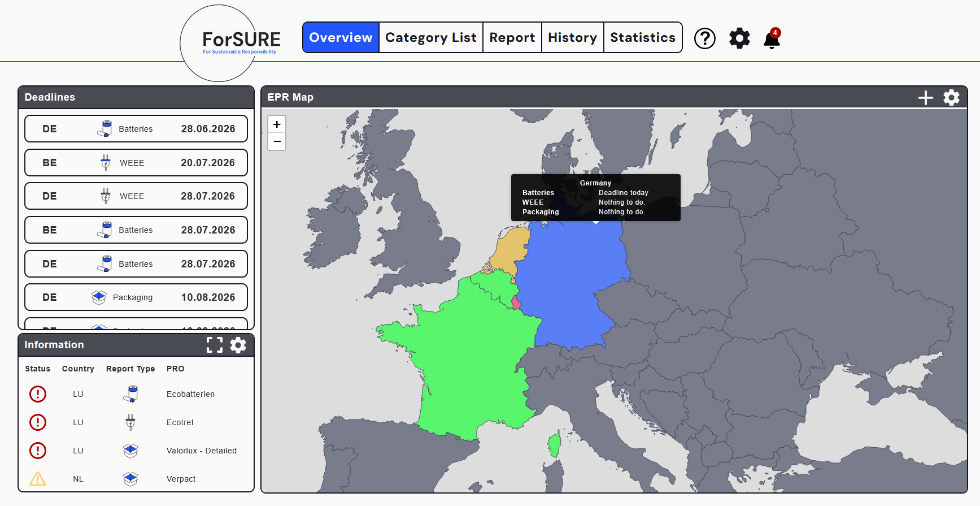Screen dimensions: 980x506
Task: Click the error status icon for Ecobatterien
Action: pos(38,394)
